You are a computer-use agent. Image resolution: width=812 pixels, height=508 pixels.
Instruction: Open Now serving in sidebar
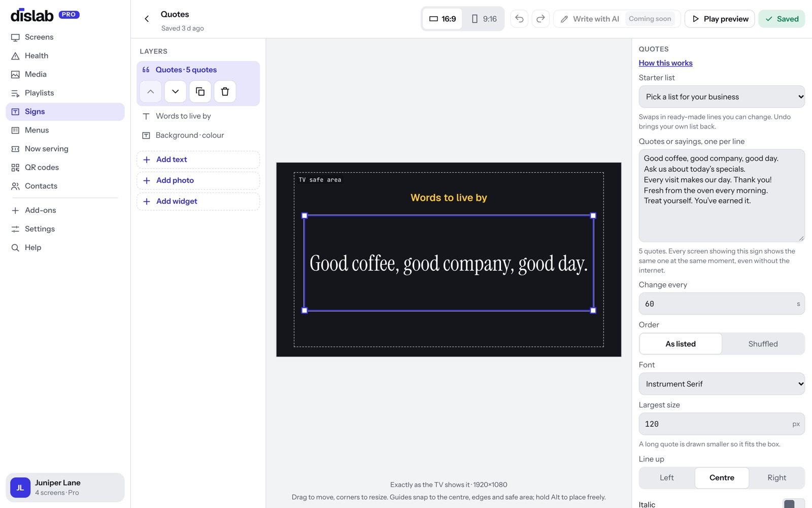pyautogui.click(x=65, y=149)
